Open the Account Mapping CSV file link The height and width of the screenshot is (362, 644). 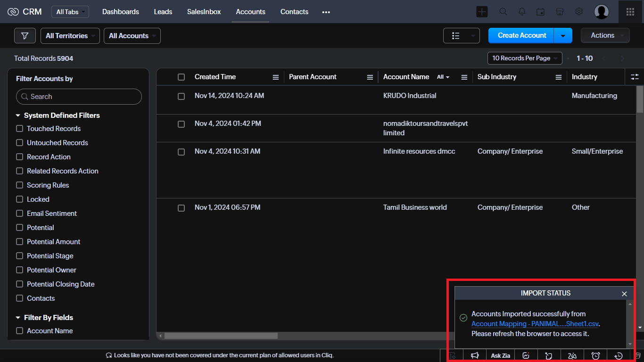click(535, 324)
